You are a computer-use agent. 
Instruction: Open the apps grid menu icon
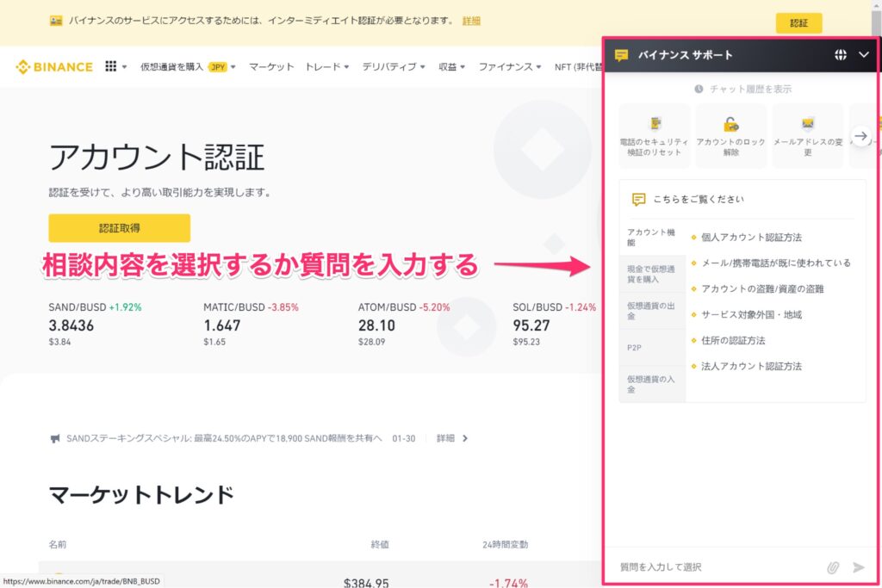click(x=111, y=66)
